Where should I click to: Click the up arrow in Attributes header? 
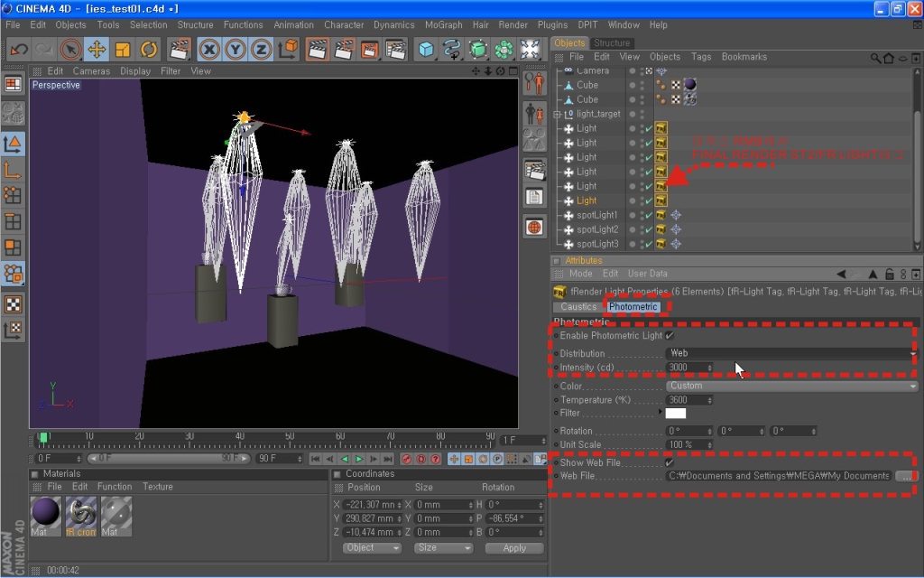point(873,274)
